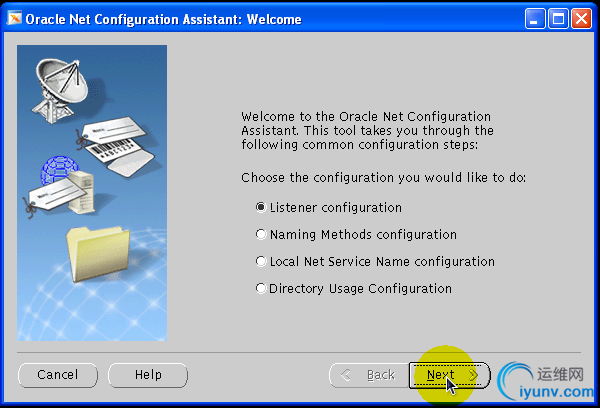Image resolution: width=600 pixels, height=408 pixels.
Task: Cancel the configuration assistant
Action: [x=58, y=375]
